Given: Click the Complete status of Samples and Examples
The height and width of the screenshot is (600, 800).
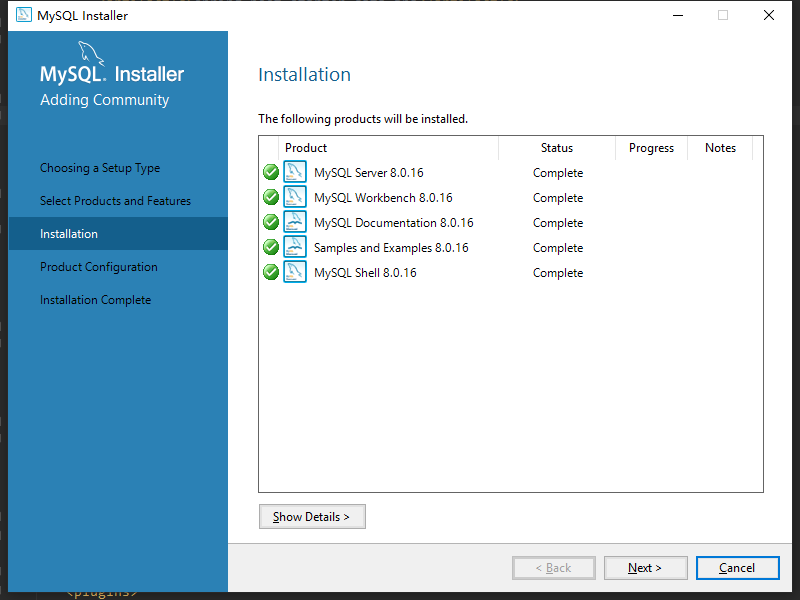Looking at the screenshot, I should (x=558, y=248).
